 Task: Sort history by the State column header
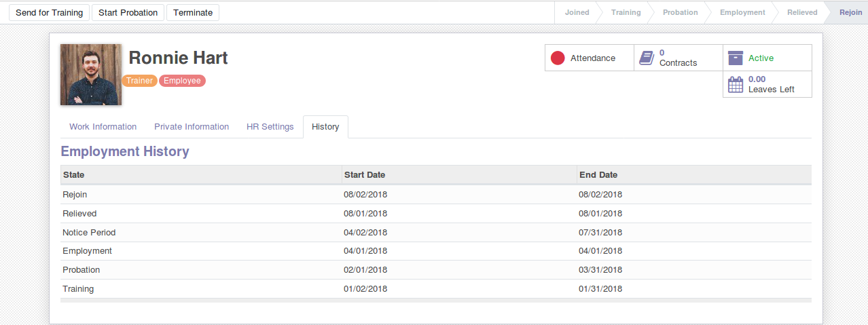(201, 175)
